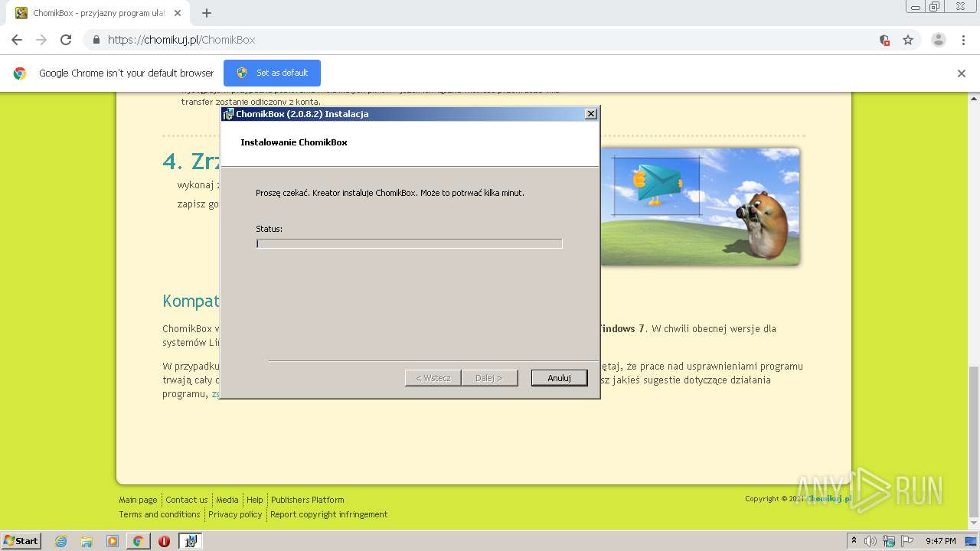Screen dimensions: 980x551
Task: Open the Publishers Platform link
Action: [x=308, y=500]
